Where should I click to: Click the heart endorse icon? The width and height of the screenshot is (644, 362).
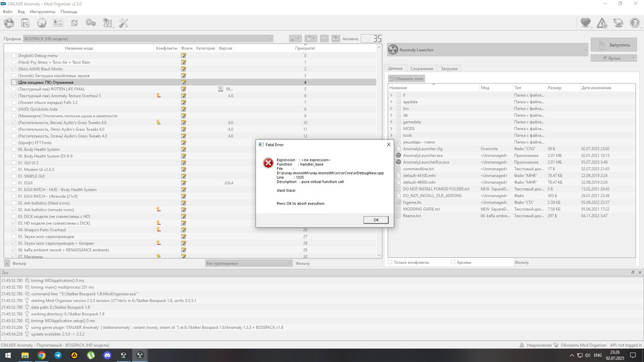586,23
